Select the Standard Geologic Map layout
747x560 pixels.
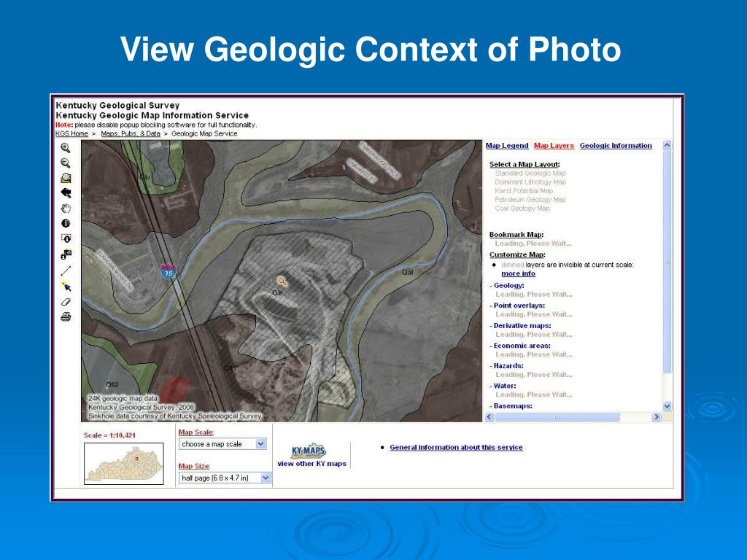point(530,174)
